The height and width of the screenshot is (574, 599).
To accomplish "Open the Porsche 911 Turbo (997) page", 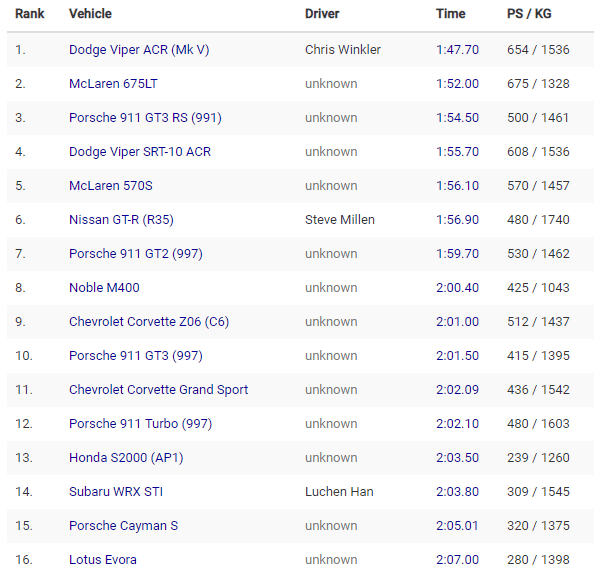I will pos(141,424).
